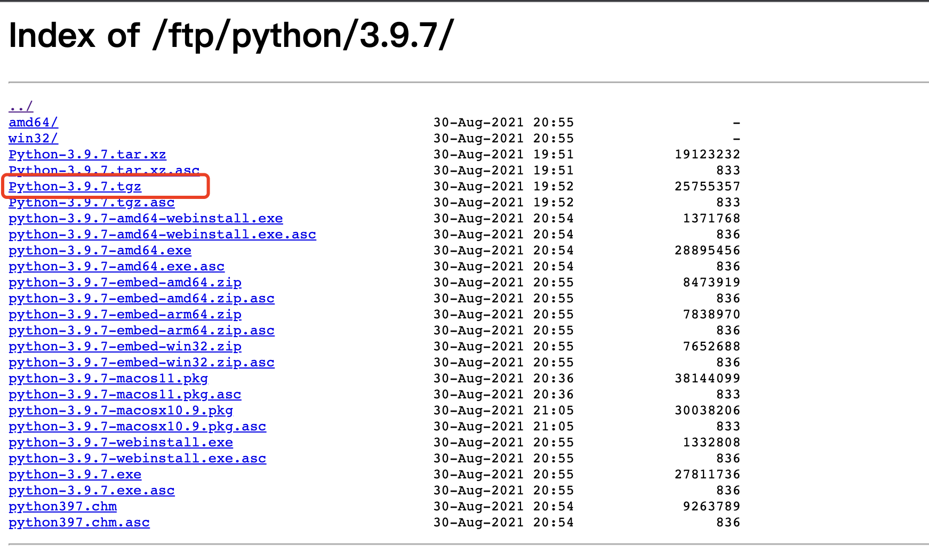Select the file size 1332808
Viewport: 929px width, 560px height.
pyautogui.click(x=711, y=442)
